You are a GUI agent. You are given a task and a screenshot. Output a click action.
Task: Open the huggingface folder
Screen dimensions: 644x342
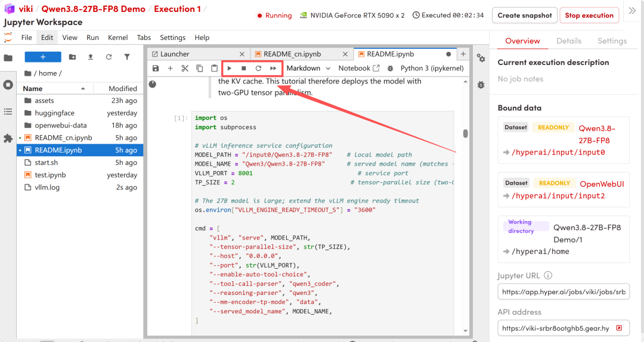click(80, 113)
